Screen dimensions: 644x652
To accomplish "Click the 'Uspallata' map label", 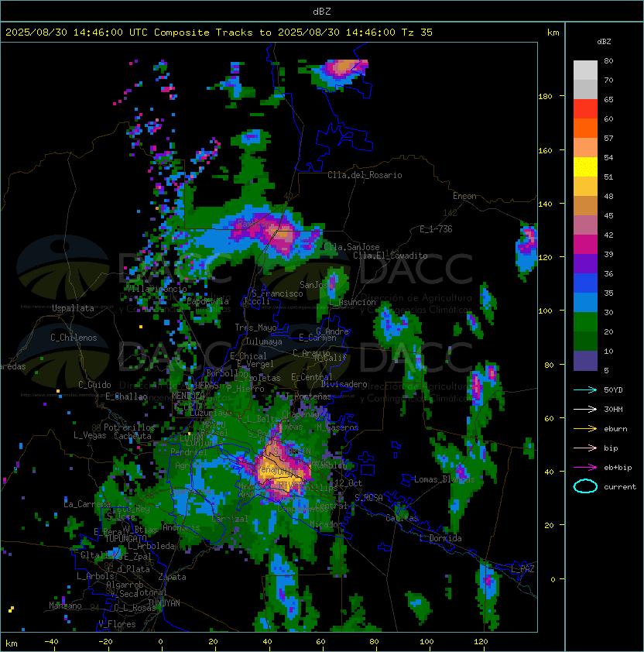I will click(x=74, y=308).
